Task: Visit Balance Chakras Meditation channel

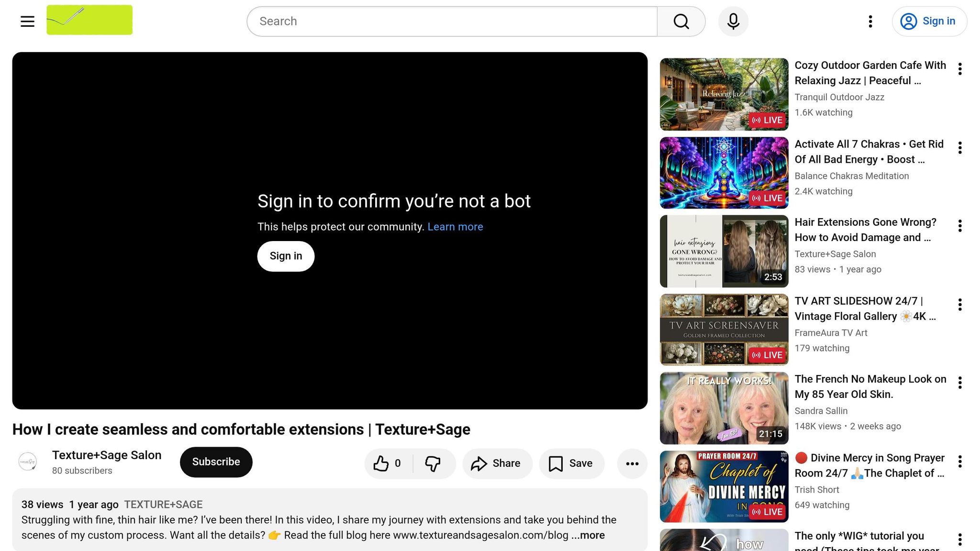Action: point(852,176)
